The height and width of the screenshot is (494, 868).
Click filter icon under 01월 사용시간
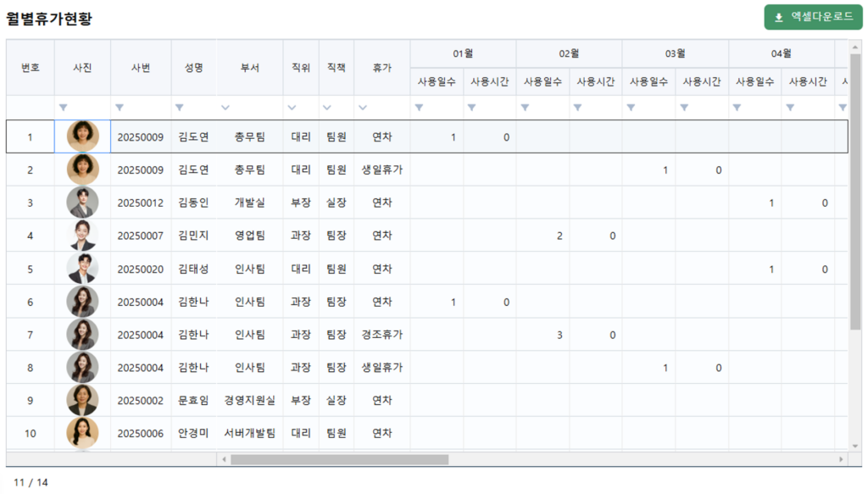point(471,108)
